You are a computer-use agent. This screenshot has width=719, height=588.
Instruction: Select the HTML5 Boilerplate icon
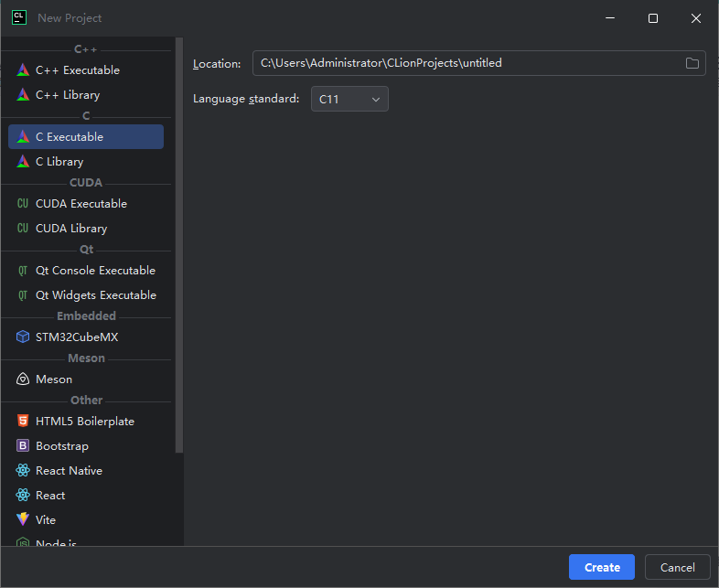click(23, 421)
